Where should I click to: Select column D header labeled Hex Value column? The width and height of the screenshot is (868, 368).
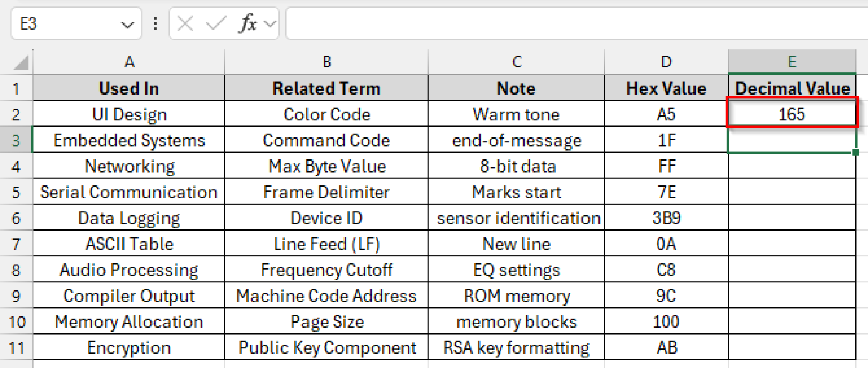(x=666, y=62)
